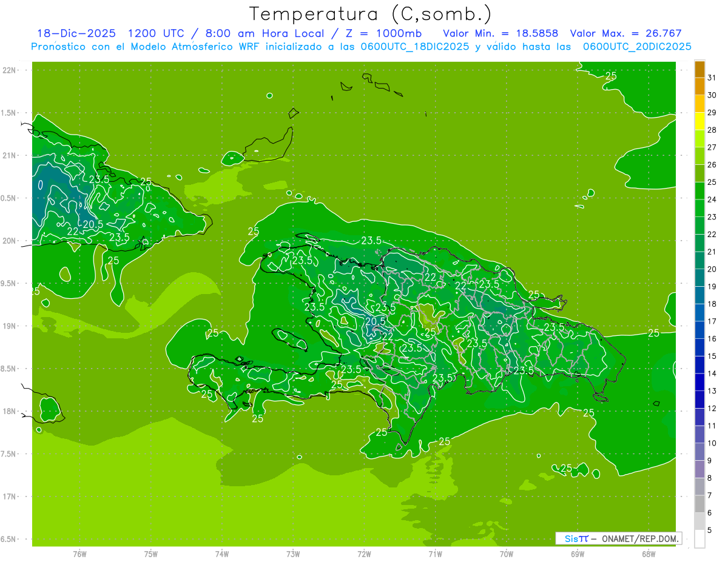The height and width of the screenshot is (562, 728).
Task: Click the 18N latitude axis label
Action: [x=10, y=411]
